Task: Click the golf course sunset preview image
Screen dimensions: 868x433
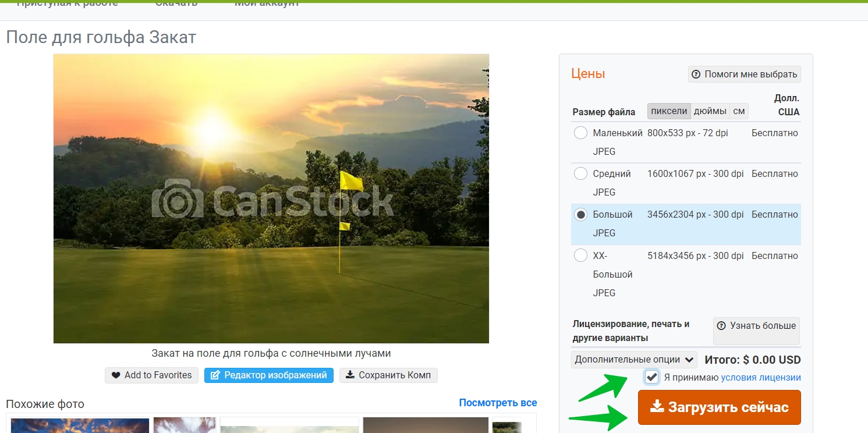Action: point(271,198)
